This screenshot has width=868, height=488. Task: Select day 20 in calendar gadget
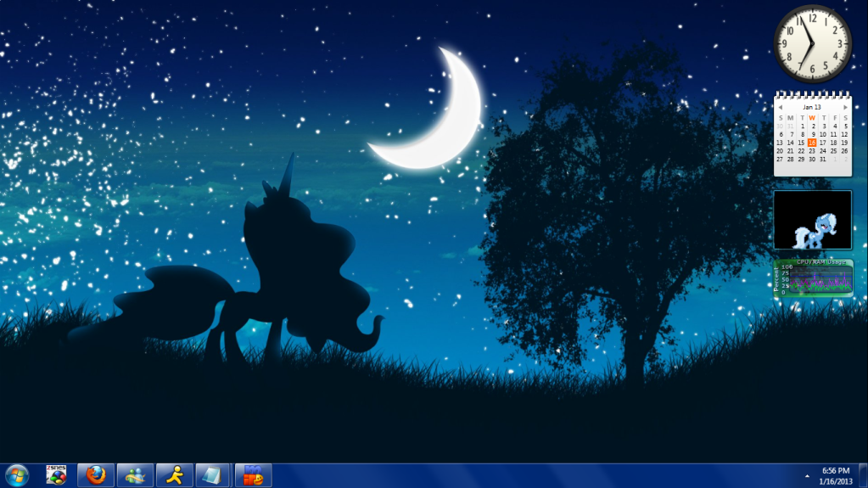780,151
